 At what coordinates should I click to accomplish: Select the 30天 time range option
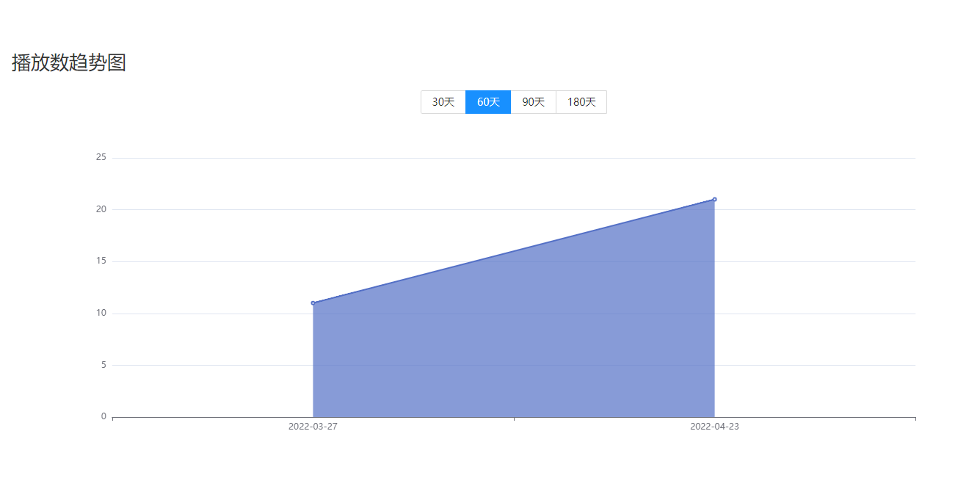coord(443,102)
